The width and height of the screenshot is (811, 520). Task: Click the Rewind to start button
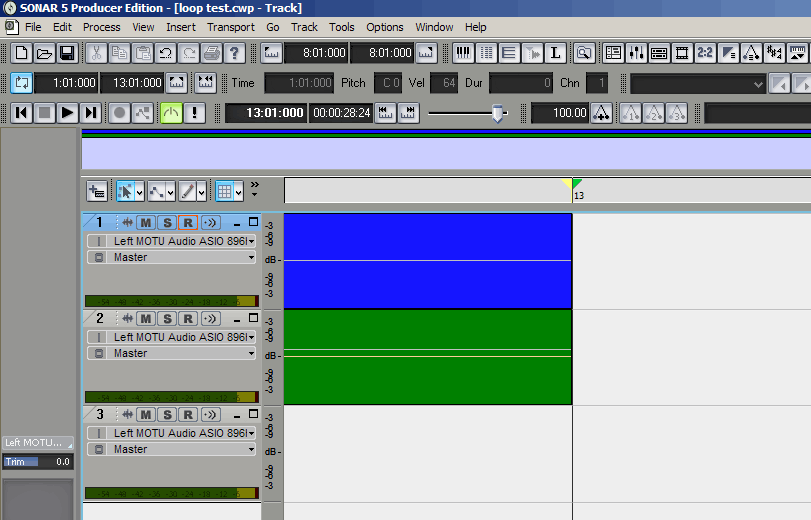[21, 113]
